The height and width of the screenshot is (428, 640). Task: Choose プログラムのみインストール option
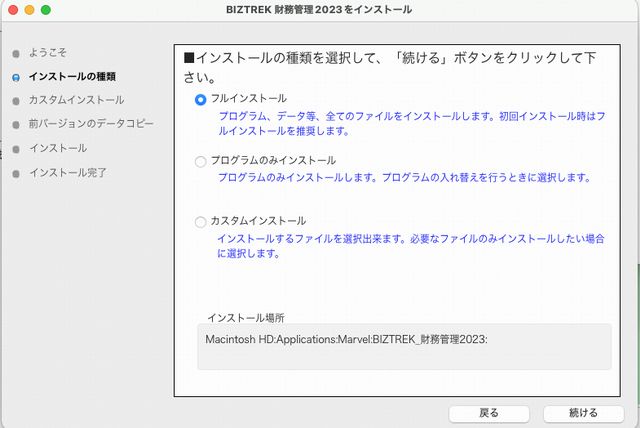point(200,161)
